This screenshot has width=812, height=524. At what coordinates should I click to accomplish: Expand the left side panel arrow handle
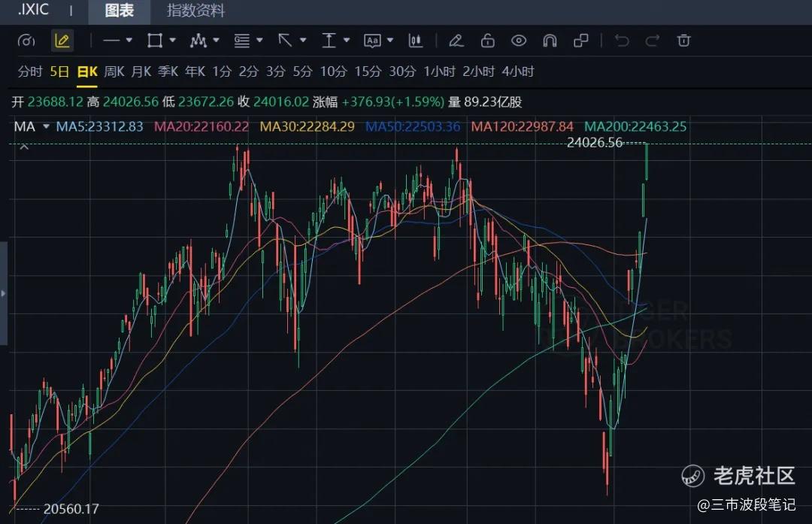pos(3,293)
